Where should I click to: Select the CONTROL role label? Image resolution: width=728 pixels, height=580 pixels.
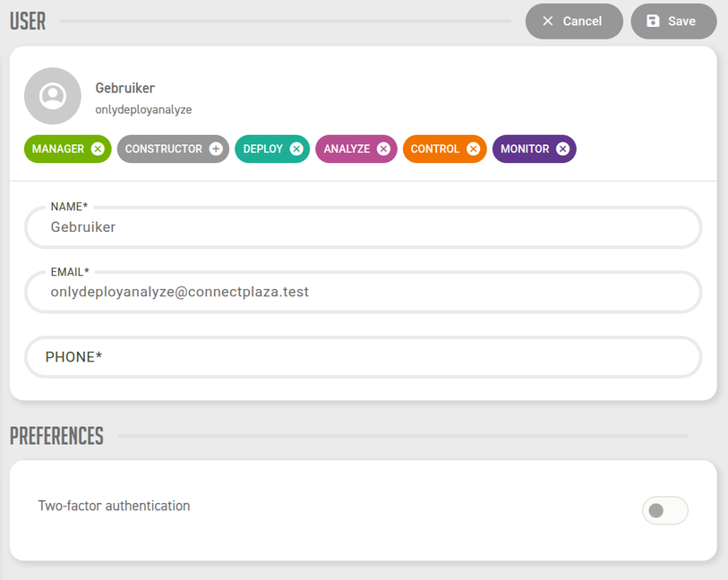pos(435,149)
